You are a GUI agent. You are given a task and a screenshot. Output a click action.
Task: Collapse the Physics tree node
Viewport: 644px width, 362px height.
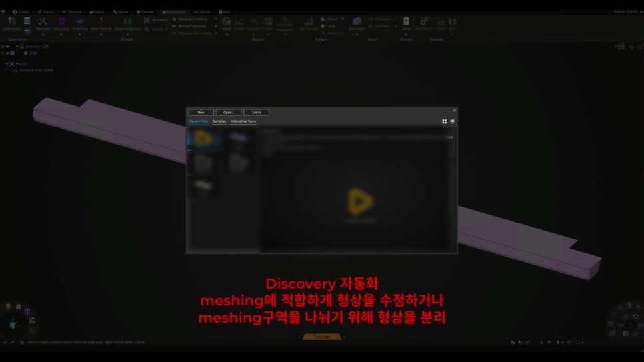(7, 64)
